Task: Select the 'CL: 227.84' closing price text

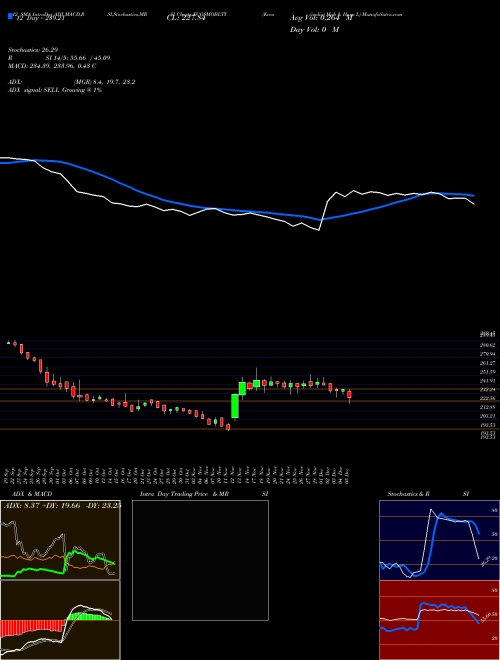Action: click(x=186, y=18)
